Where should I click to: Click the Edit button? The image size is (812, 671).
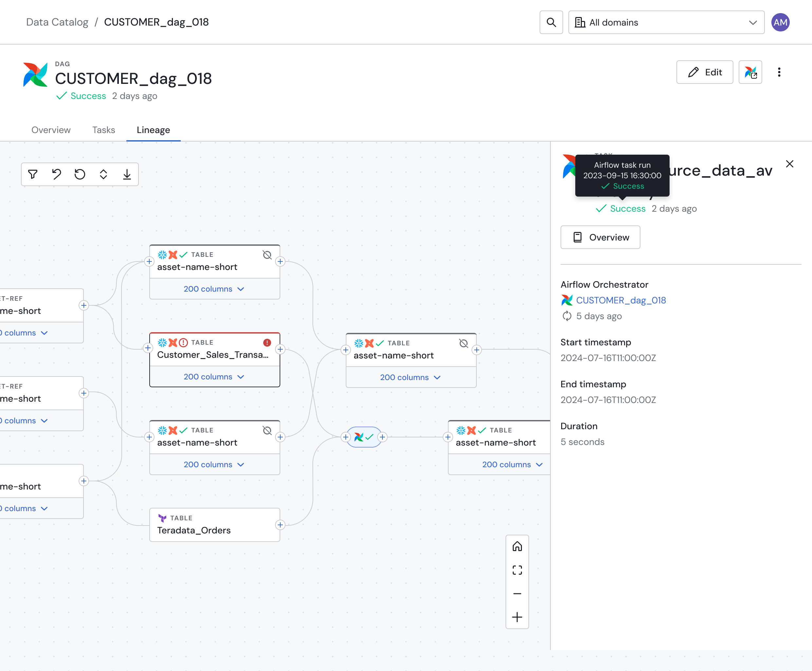click(704, 72)
